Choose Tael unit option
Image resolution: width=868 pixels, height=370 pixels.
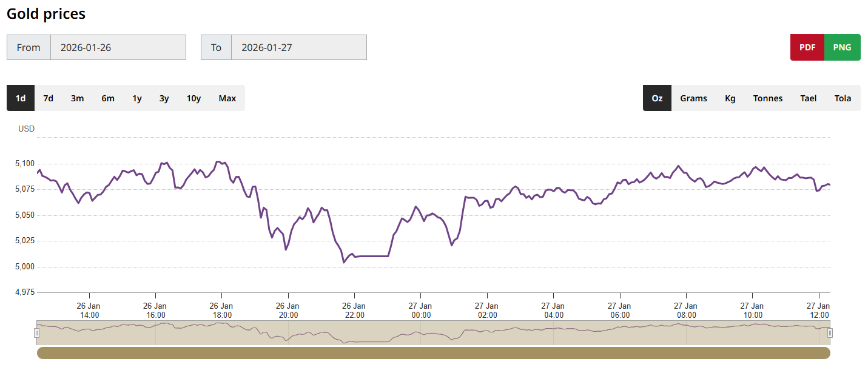coord(809,98)
